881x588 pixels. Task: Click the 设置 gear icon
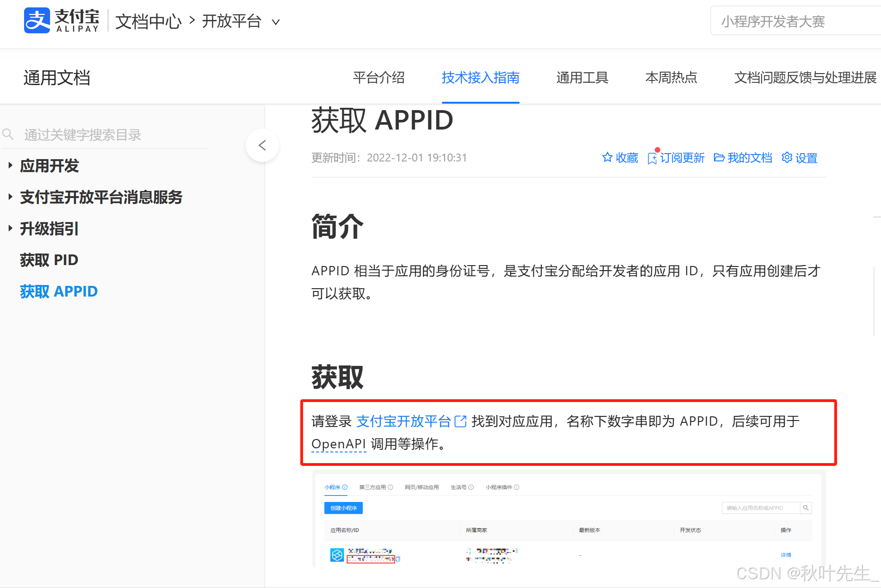[787, 157]
